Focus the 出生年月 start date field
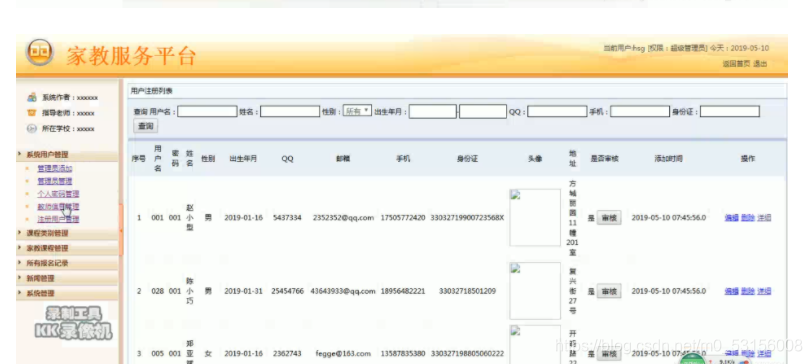 tap(433, 111)
